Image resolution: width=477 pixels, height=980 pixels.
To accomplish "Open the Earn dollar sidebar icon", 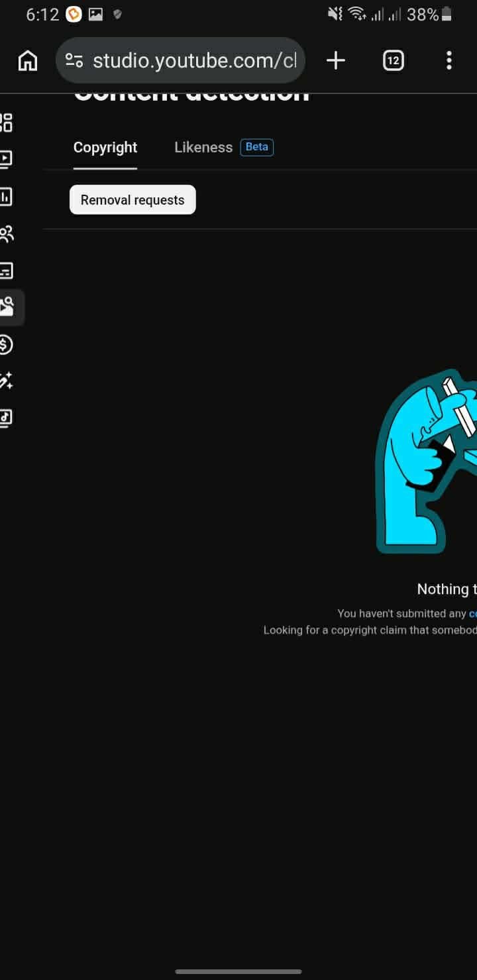I will pos(6,344).
